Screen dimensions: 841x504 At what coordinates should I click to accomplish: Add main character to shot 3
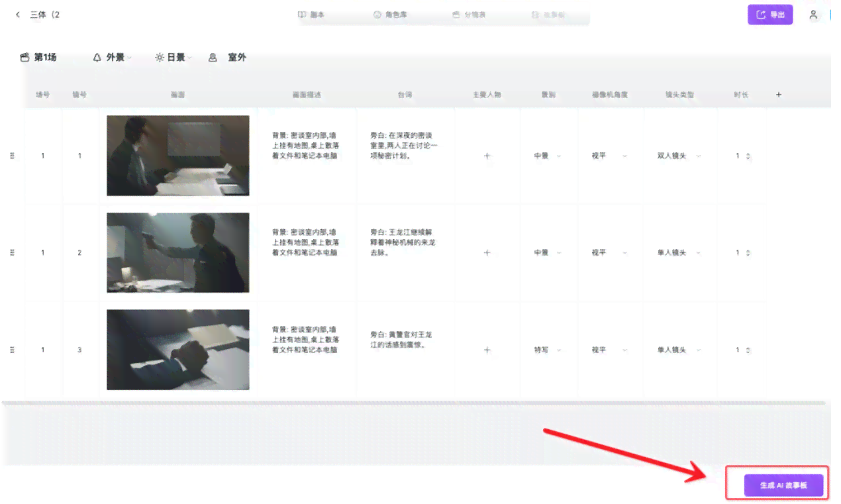(487, 350)
